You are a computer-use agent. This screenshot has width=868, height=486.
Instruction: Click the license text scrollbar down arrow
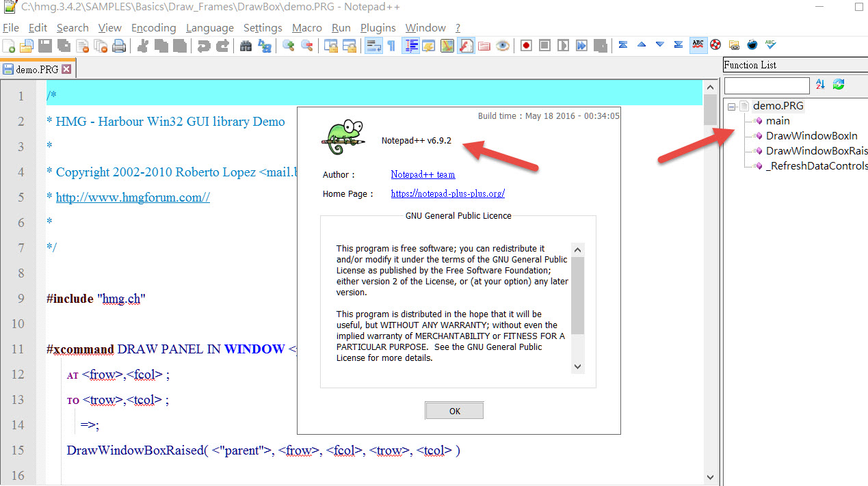pyautogui.click(x=578, y=367)
